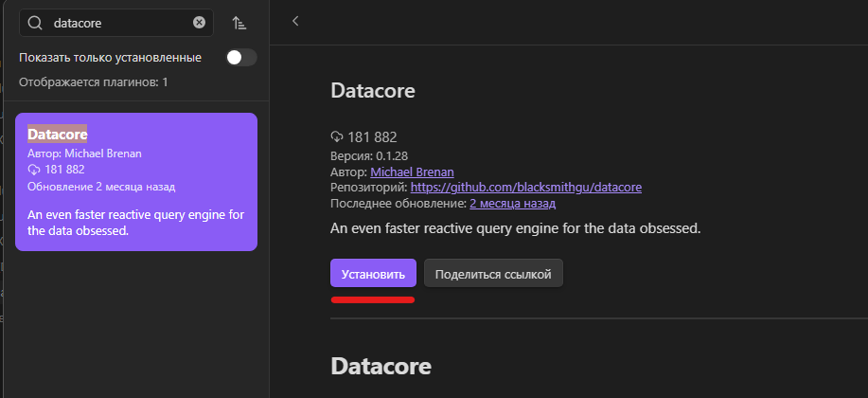
Task: Click the 2 месяца назад update link
Action: 513,204
